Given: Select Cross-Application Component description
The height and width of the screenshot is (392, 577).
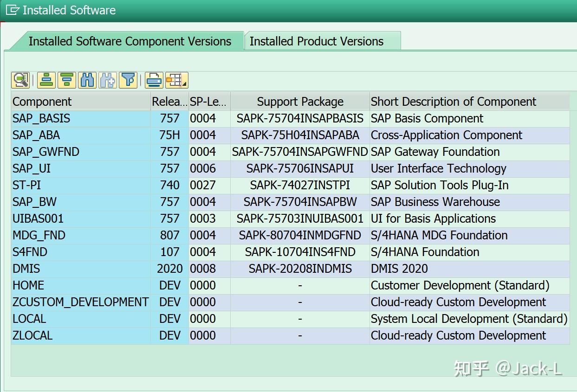Looking at the screenshot, I should [x=469, y=135].
